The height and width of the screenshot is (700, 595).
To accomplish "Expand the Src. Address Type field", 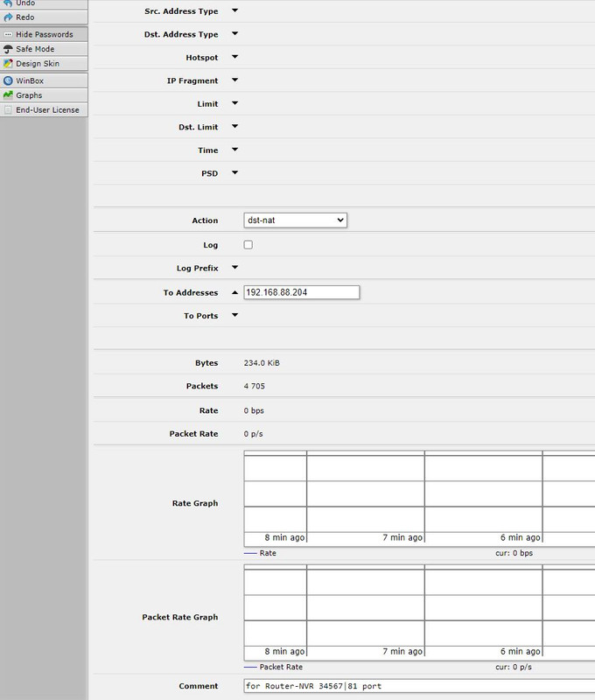I will [x=234, y=10].
